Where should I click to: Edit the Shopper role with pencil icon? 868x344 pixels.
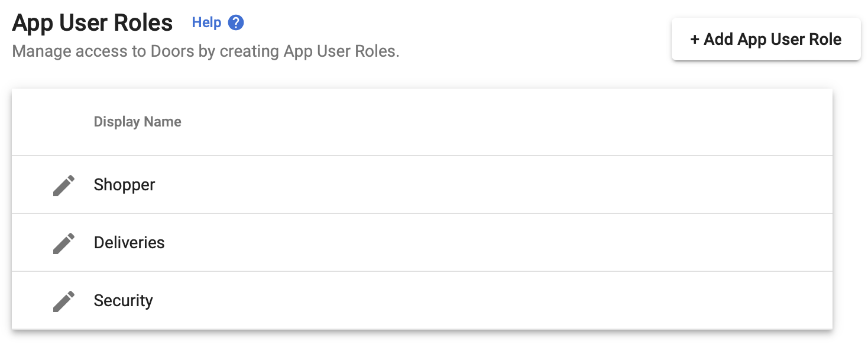pyautogui.click(x=64, y=185)
